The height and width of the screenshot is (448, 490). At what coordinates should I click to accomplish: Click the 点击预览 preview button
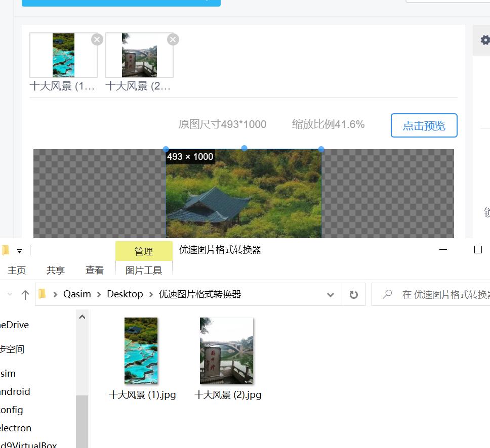[x=424, y=125]
